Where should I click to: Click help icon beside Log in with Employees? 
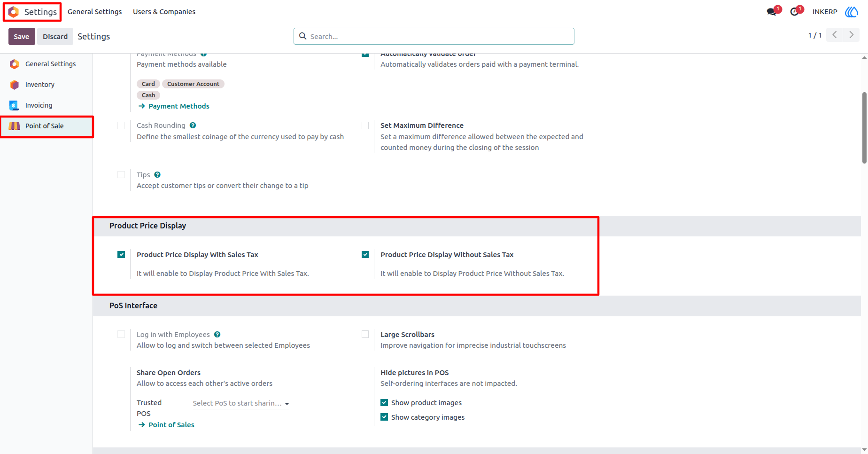point(217,335)
